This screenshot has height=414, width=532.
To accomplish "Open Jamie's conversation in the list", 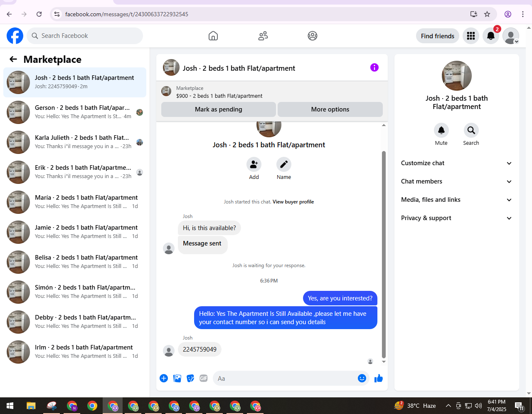I will [x=75, y=232].
